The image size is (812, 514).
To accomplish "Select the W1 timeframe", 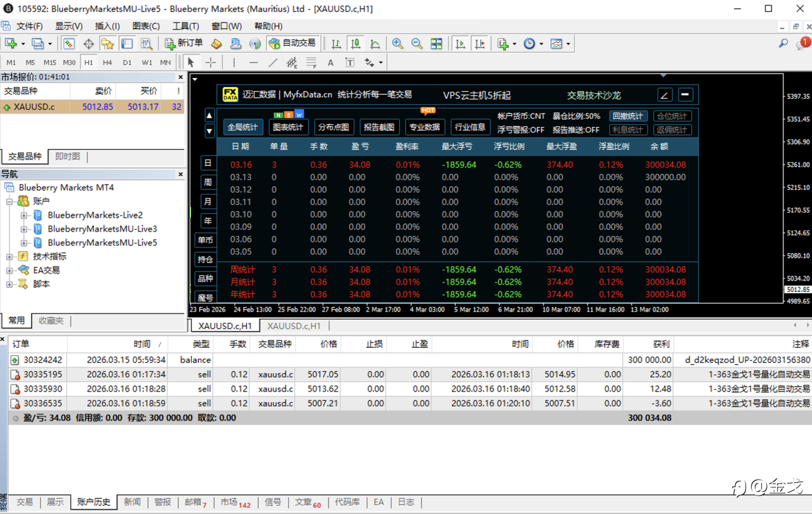I will [147, 62].
